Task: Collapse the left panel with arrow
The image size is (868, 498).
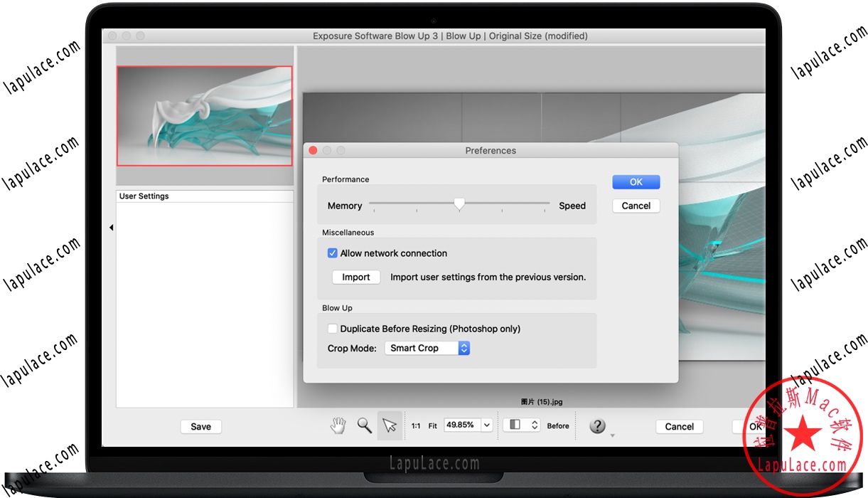Action: [111, 228]
